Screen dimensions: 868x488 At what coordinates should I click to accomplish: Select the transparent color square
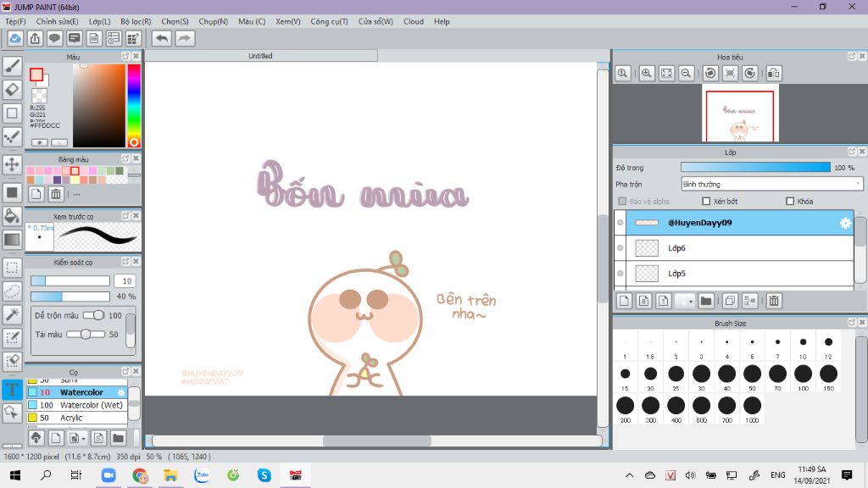click(39, 97)
